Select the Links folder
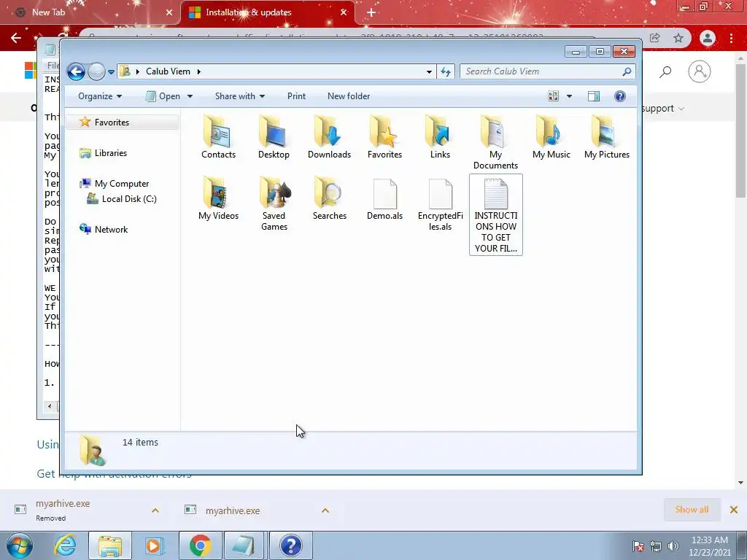 440,137
